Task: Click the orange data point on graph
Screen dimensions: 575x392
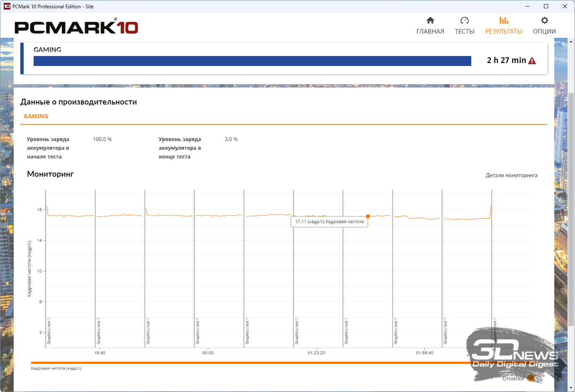Action: (x=368, y=216)
